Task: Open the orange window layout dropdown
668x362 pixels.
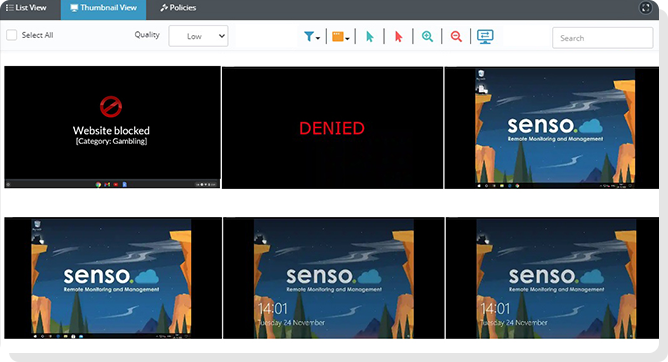Action: click(340, 37)
